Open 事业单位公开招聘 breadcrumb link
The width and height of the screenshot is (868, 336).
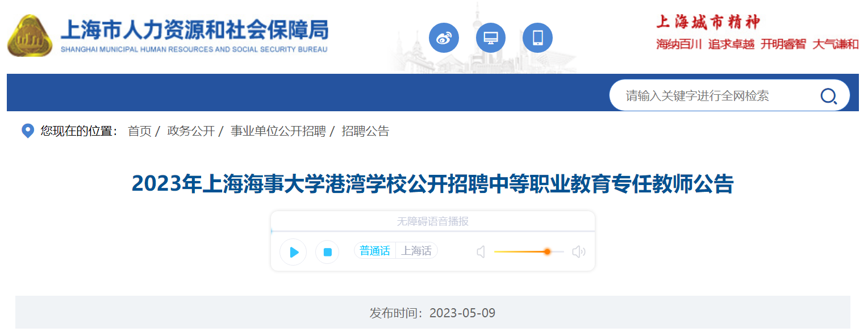click(278, 131)
